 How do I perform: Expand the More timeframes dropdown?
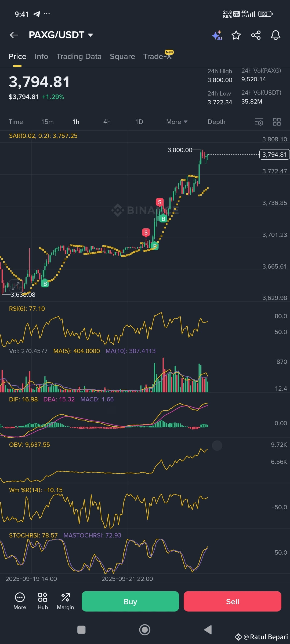click(x=177, y=122)
